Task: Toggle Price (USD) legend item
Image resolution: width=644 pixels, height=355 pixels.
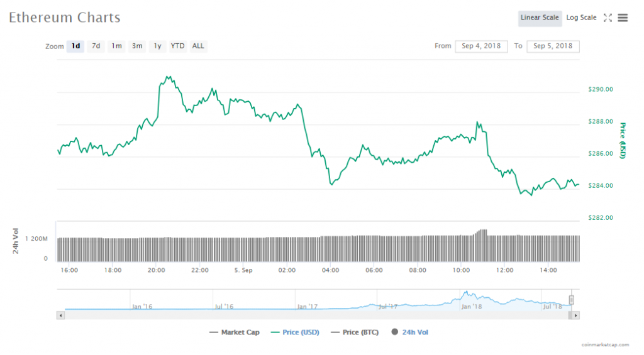Action: pos(295,332)
